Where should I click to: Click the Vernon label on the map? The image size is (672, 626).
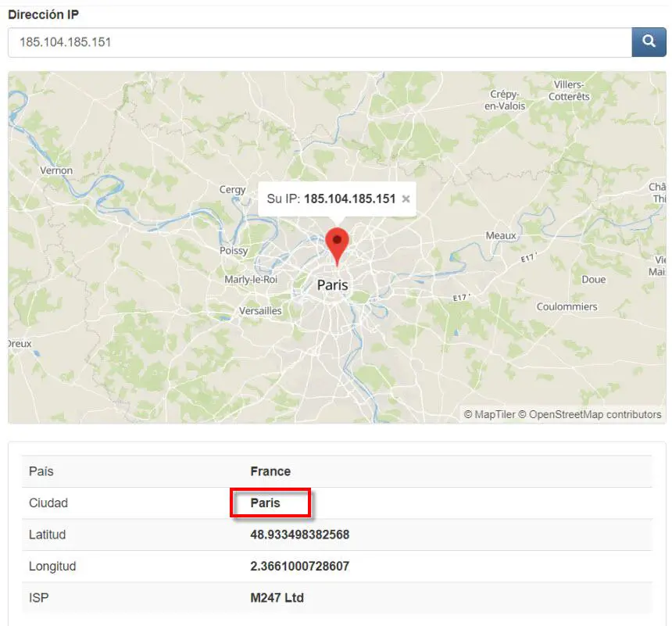click(x=56, y=170)
